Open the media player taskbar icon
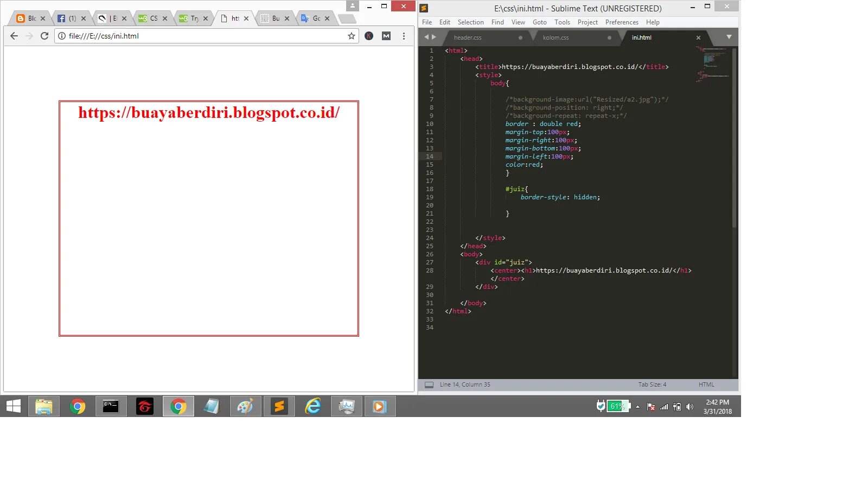Image resolution: width=868 pixels, height=486 pixels. 380,406
